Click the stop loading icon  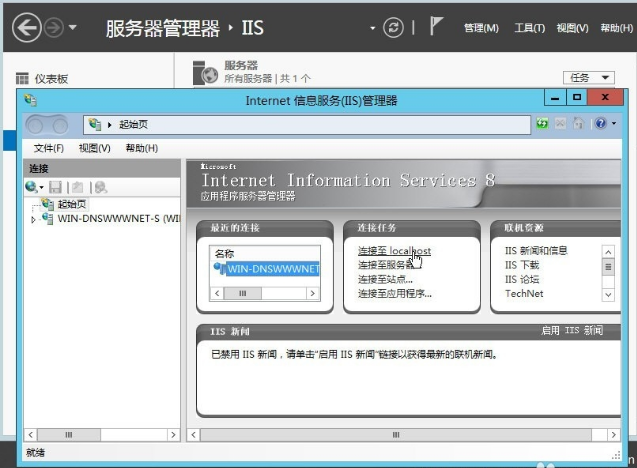(560, 123)
